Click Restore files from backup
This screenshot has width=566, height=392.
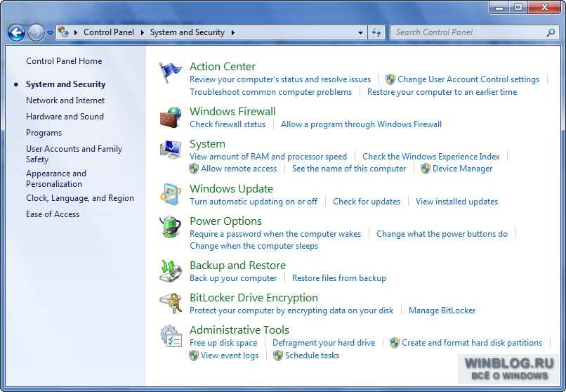coord(339,278)
